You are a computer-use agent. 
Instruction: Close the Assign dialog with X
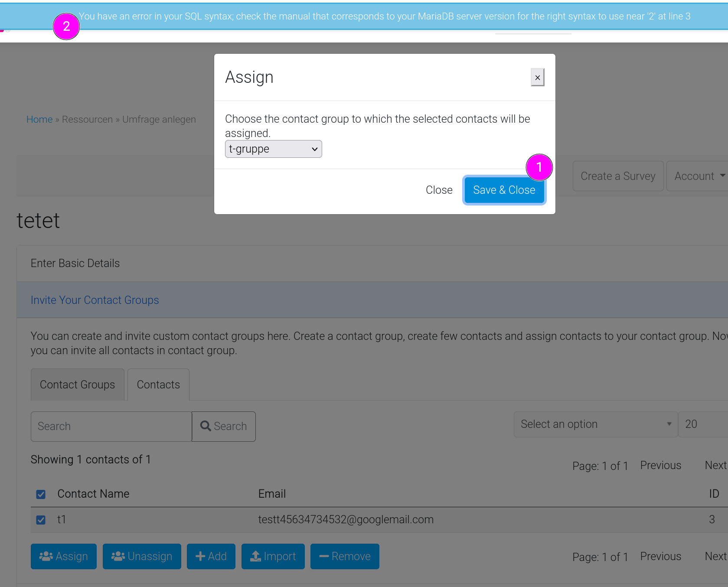(537, 78)
